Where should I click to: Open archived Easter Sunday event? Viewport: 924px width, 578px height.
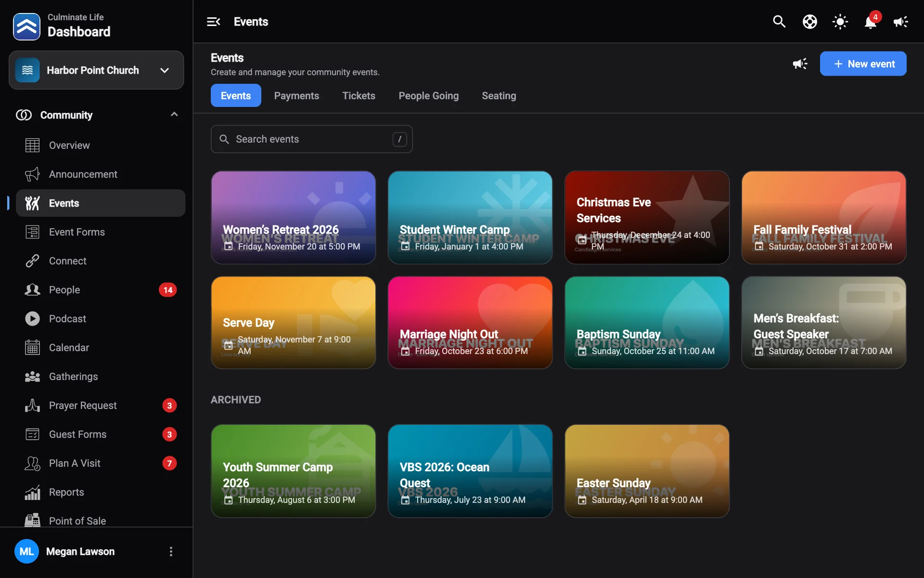(x=647, y=471)
